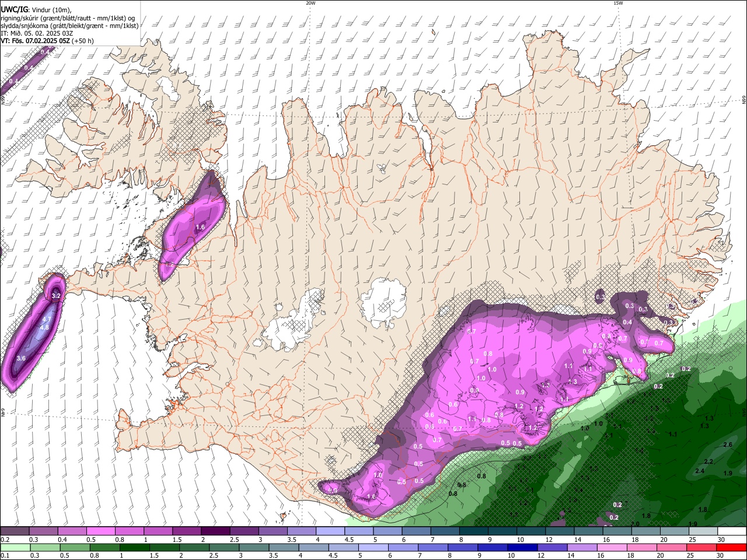747x560 pixels.
Task: Select the white swatch labeled 30 in upper legend row
Action: pyautogui.click(x=732, y=531)
